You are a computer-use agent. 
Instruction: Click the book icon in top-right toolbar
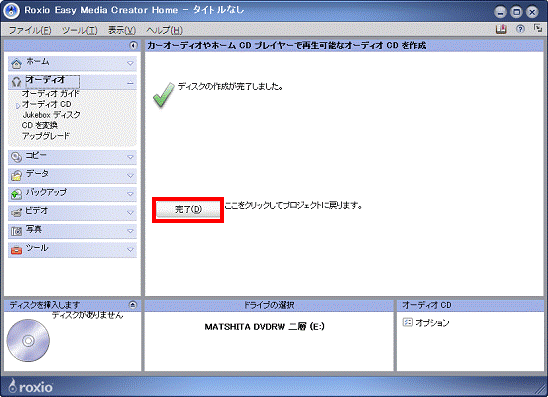point(501,29)
